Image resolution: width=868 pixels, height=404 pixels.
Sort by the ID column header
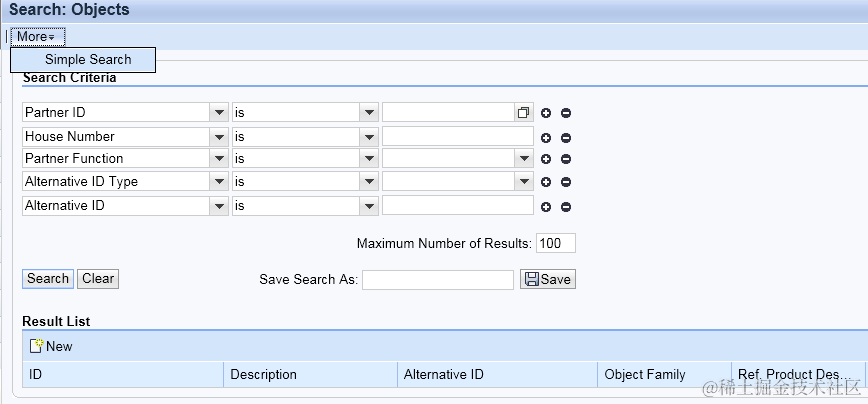[x=123, y=375]
